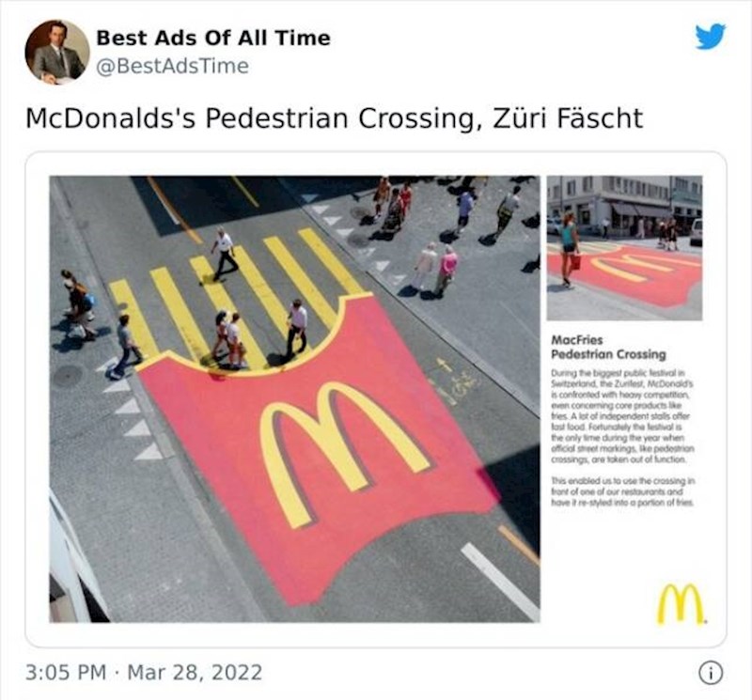Click the woman in teal top in small photo
The image size is (752, 700).
click(569, 249)
